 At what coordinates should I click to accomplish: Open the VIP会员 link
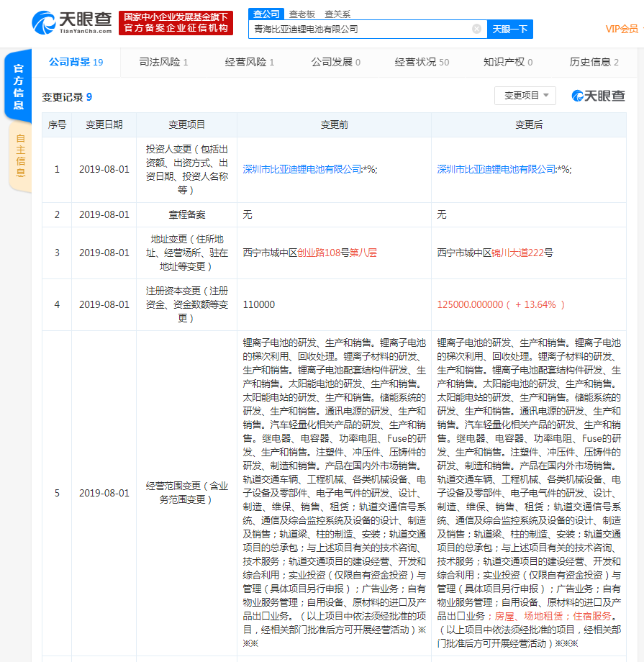coord(622,29)
